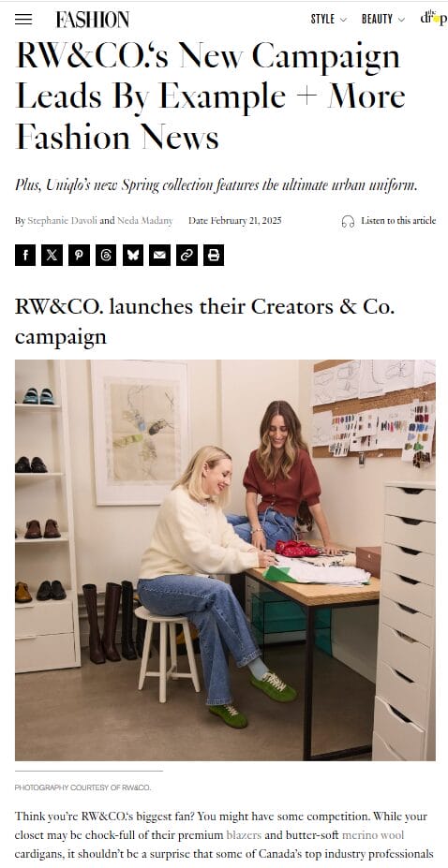
Task: Share the article on X
Action: point(52,256)
